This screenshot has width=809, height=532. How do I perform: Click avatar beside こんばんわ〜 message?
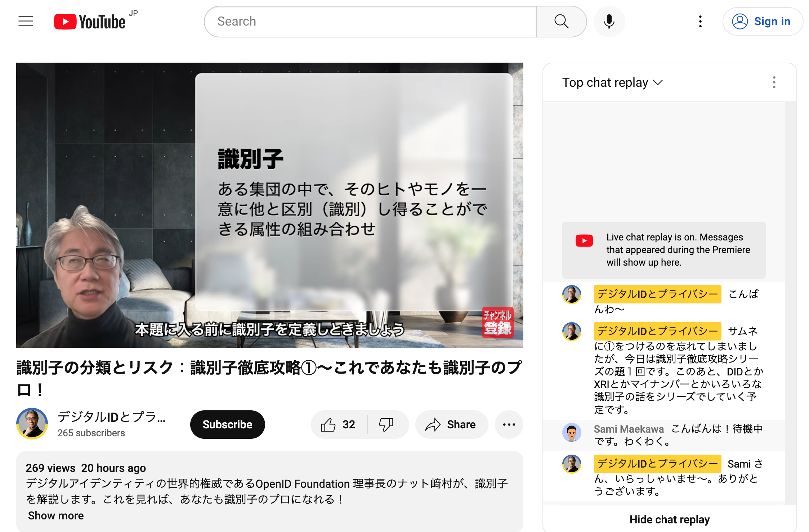[x=572, y=294]
